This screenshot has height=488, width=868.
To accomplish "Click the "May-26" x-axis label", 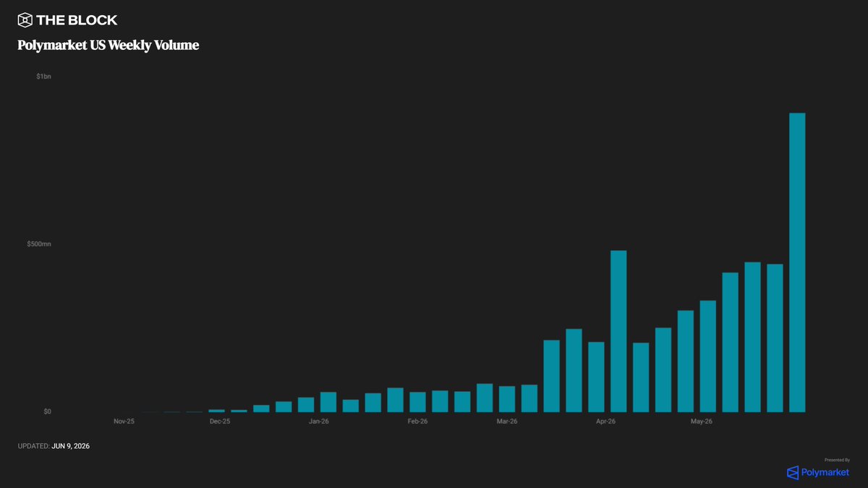I will [x=702, y=421].
